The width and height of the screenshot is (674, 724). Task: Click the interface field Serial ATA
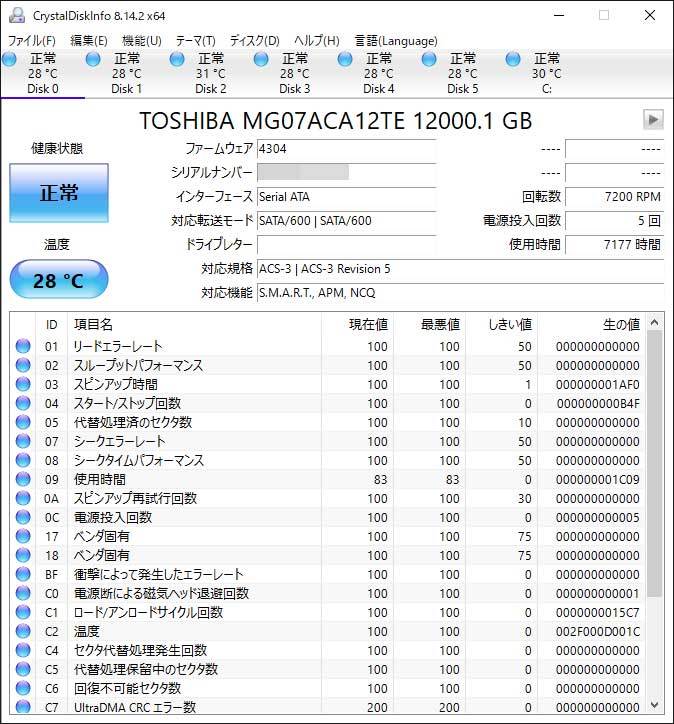click(346, 197)
